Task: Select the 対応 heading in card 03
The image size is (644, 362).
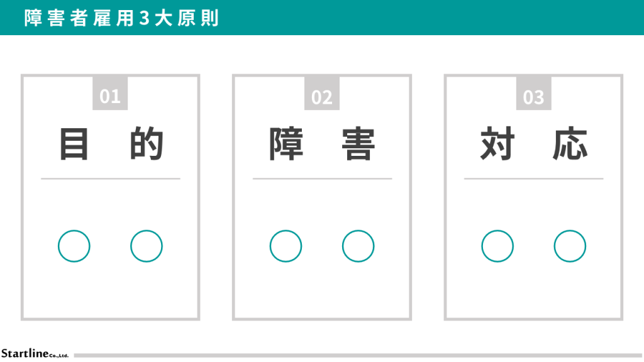Action: click(533, 144)
